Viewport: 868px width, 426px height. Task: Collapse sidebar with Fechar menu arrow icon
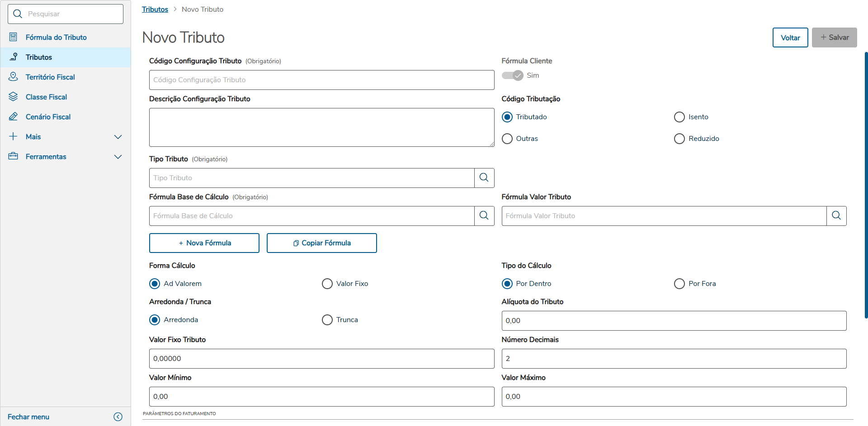(118, 417)
